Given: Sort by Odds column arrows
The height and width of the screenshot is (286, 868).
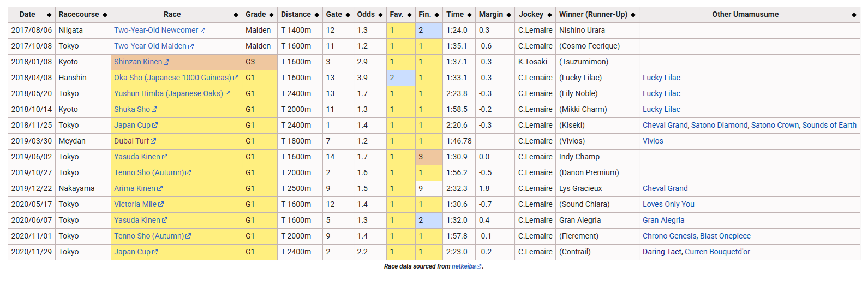Looking at the screenshot, I should pyautogui.click(x=380, y=15).
